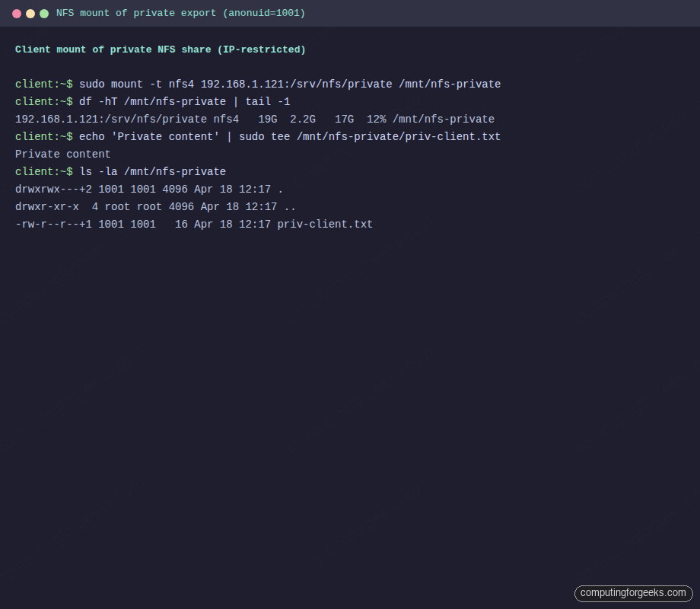Click the green maximize circle

pyautogui.click(x=44, y=13)
